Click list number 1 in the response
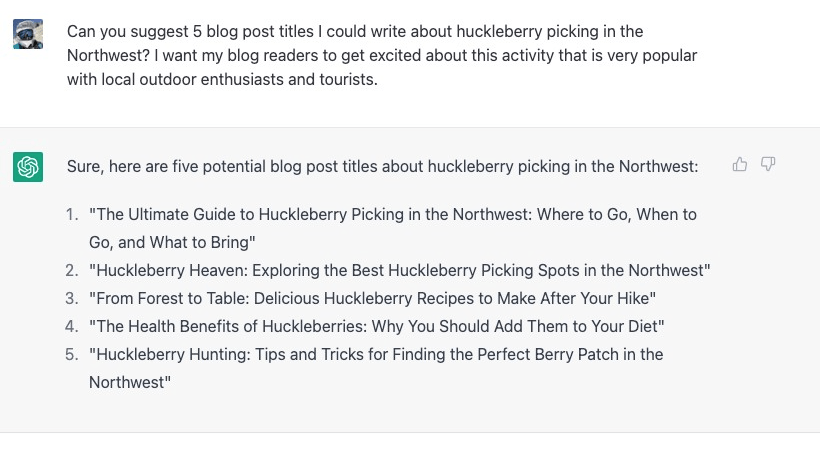This screenshot has height=452, width=820. point(71,214)
